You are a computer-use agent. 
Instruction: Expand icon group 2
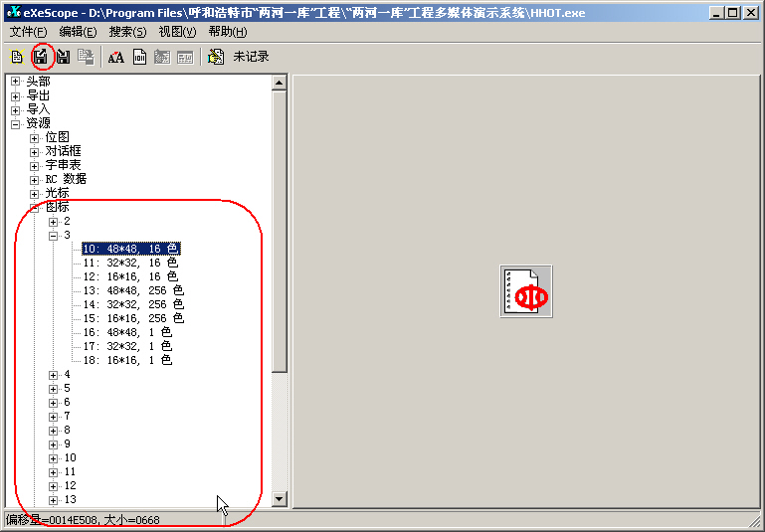click(x=53, y=222)
